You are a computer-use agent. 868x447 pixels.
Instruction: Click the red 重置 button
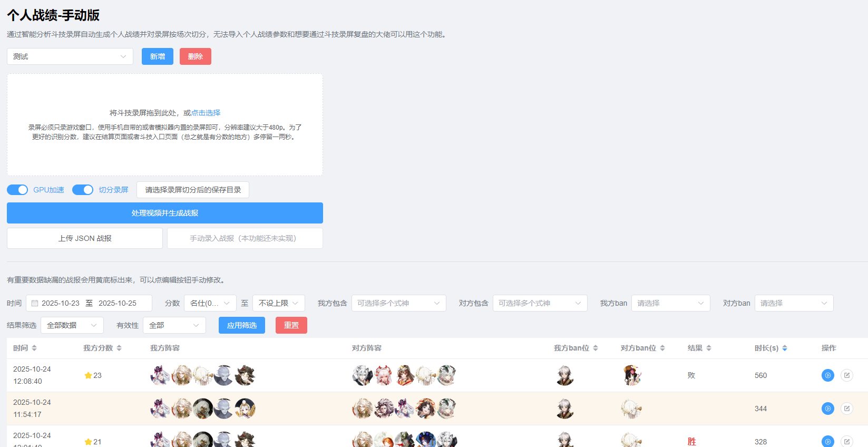291,325
